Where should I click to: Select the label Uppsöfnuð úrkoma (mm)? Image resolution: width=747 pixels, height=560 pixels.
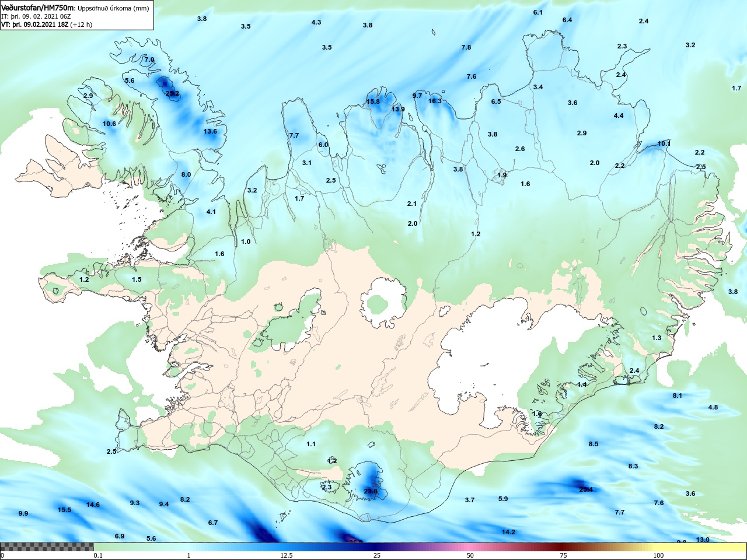click(x=114, y=8)
